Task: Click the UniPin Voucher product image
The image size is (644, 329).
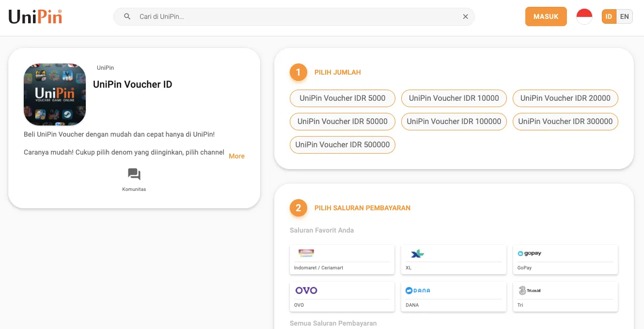Action: tap(55, 94)
